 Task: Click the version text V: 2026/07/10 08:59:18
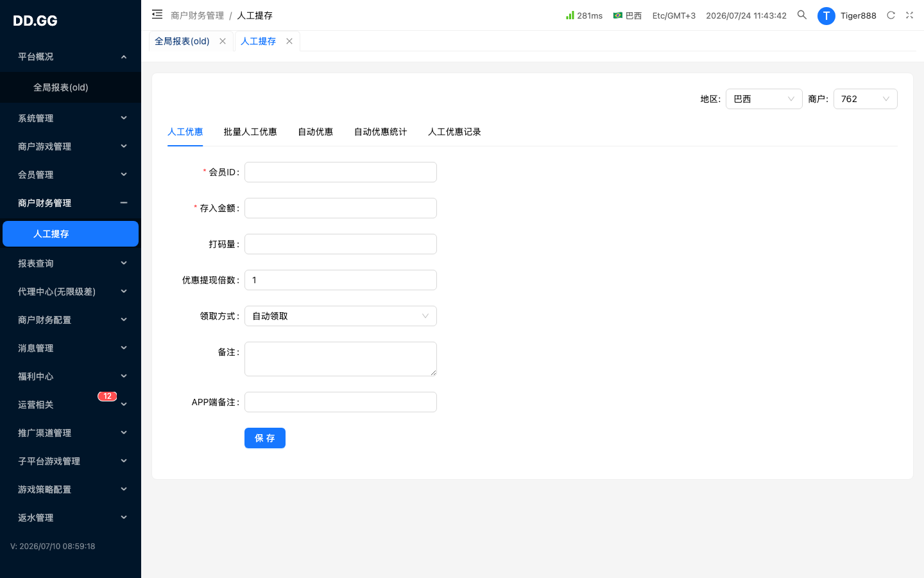[53, 547]
